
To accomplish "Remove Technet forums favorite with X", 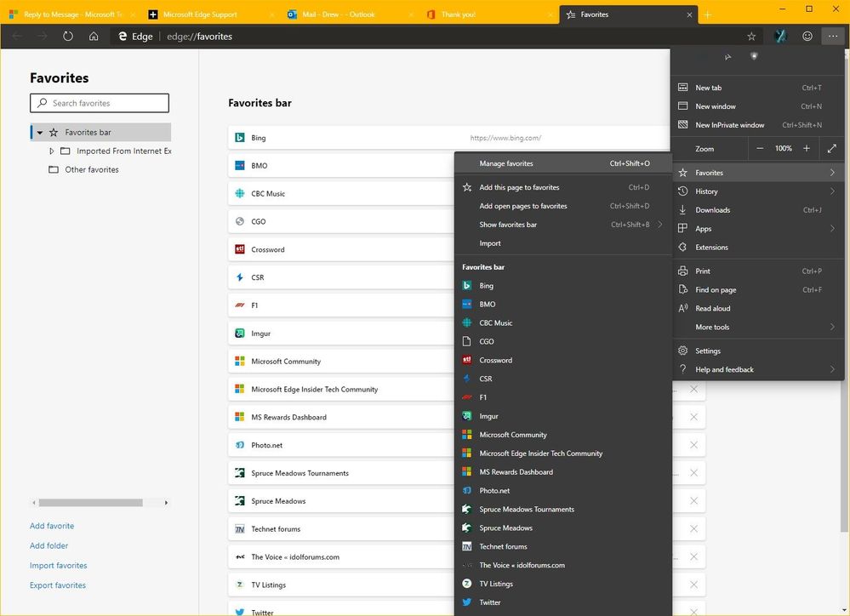I will point(694,528).
